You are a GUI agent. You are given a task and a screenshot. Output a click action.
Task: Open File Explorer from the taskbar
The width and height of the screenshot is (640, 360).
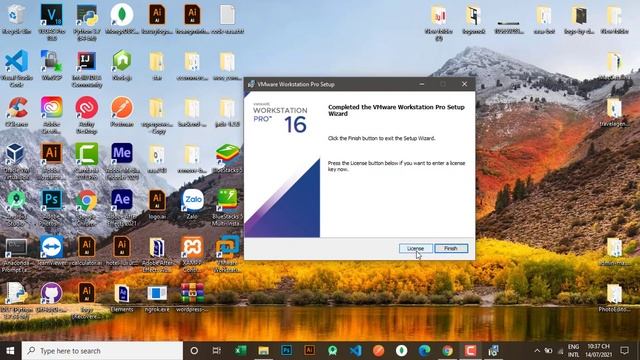(x=264, y=351)
